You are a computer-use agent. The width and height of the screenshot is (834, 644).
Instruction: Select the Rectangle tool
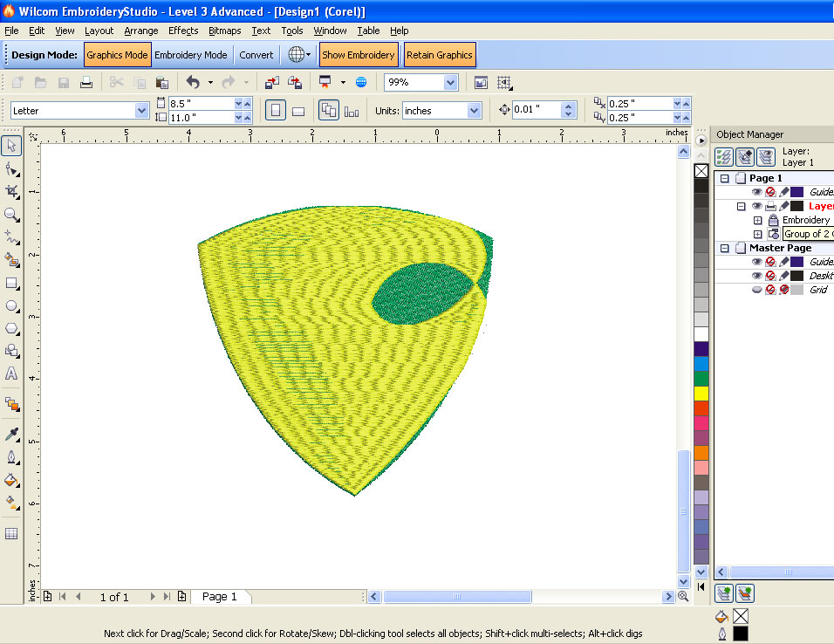(x=11, y=283)
